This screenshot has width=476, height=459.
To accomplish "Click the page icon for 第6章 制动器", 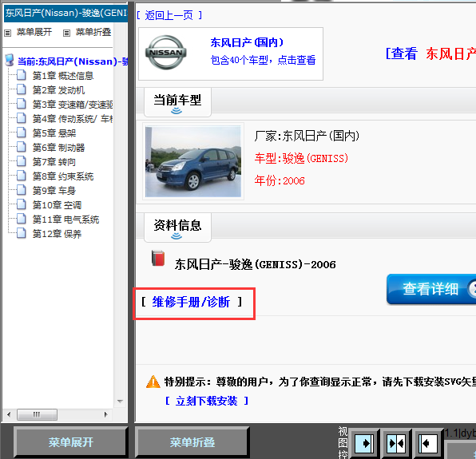I will 22,147.
